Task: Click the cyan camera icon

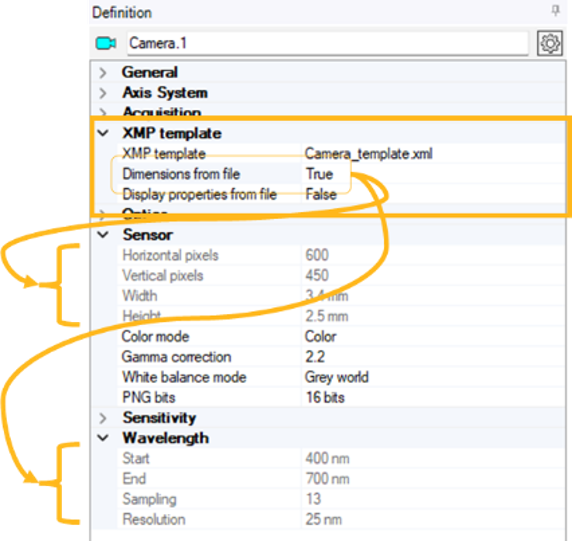Action: 106,43
